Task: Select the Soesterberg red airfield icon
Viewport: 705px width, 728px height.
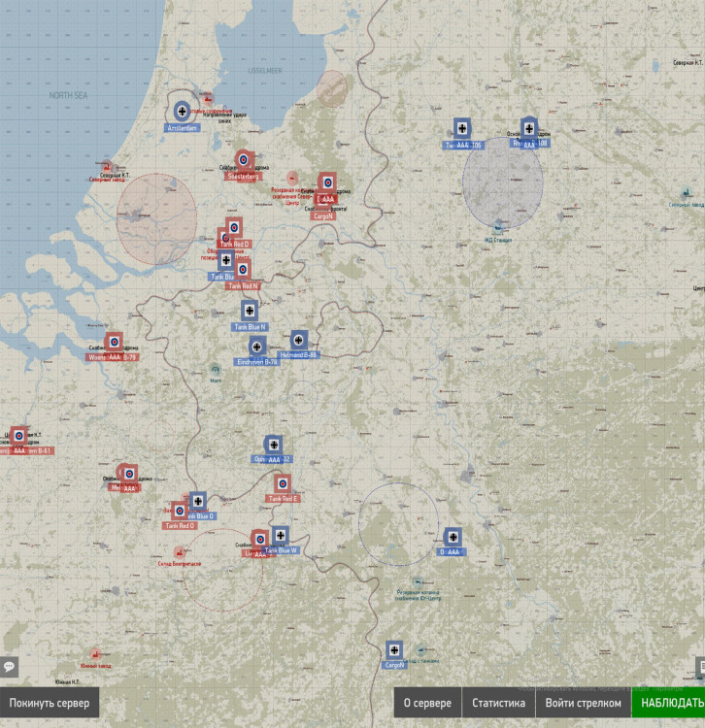Action: point(244,160)
